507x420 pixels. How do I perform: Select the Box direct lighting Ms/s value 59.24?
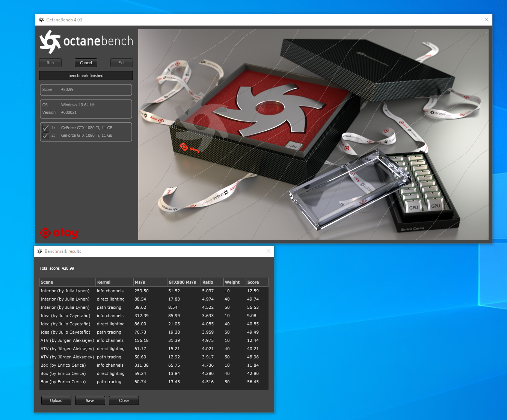[140, 373]
